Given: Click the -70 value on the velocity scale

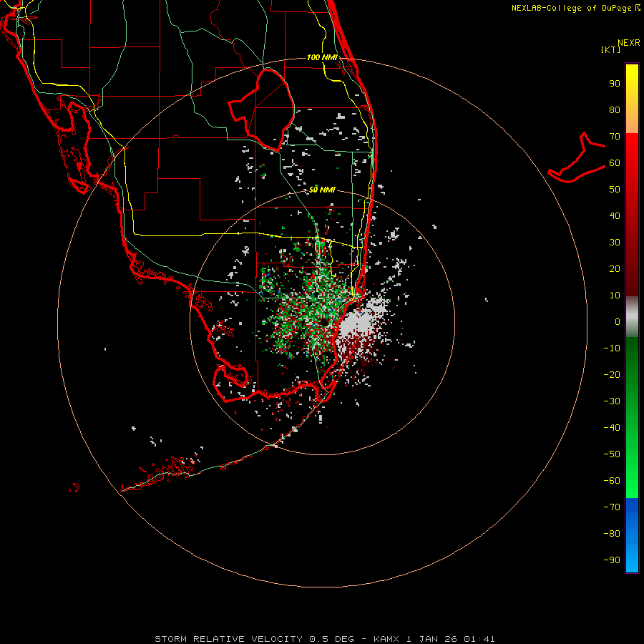Looking at the screenshot, I should 612,507.
